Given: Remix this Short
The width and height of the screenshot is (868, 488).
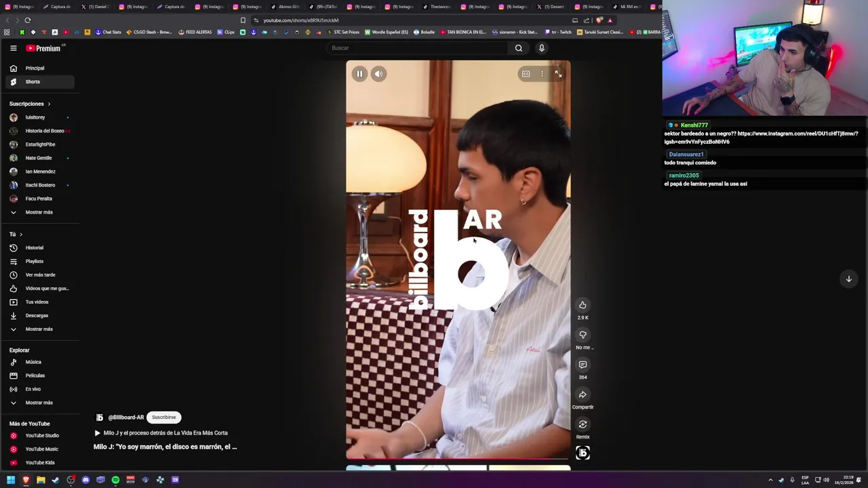Looking at the screenshot, I should (583, 424).
